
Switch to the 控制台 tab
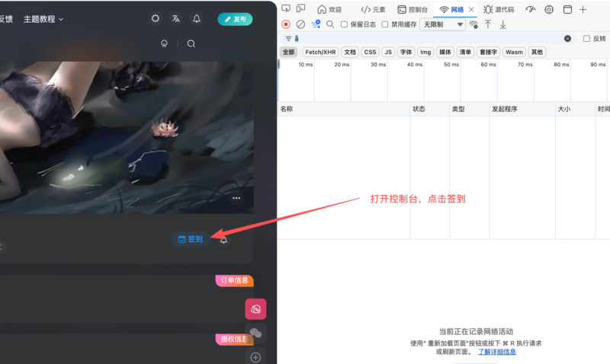(x=413, y=9)
